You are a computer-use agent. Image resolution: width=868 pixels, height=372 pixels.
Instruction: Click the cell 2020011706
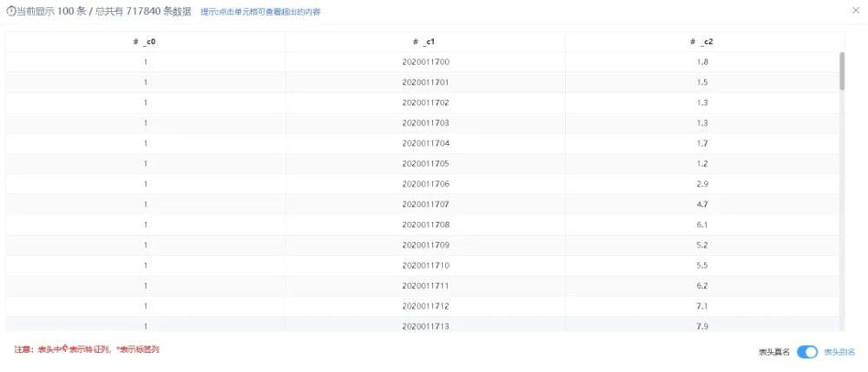[425, 184]
